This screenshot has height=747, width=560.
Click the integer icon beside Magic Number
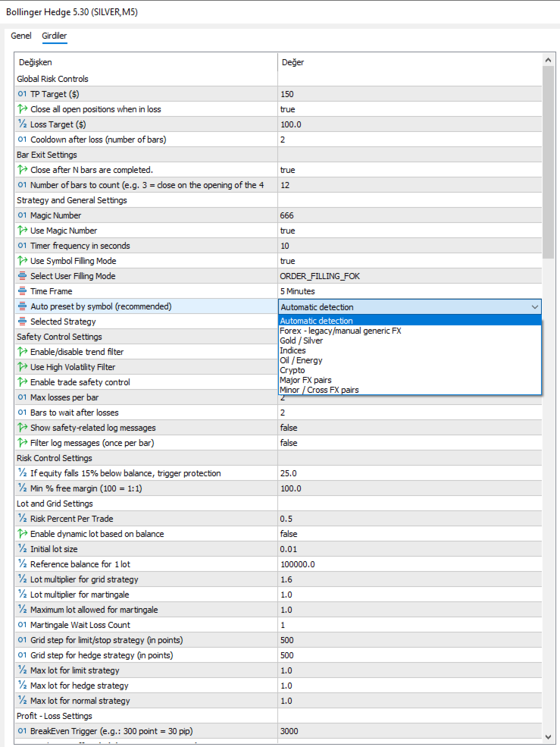pyautogui.click(x=22, y=215)
